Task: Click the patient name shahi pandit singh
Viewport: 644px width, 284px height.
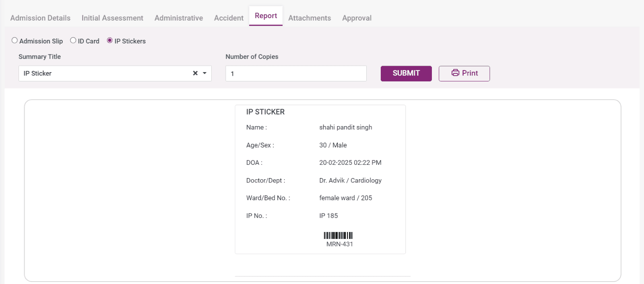Action: click(345, 127)
